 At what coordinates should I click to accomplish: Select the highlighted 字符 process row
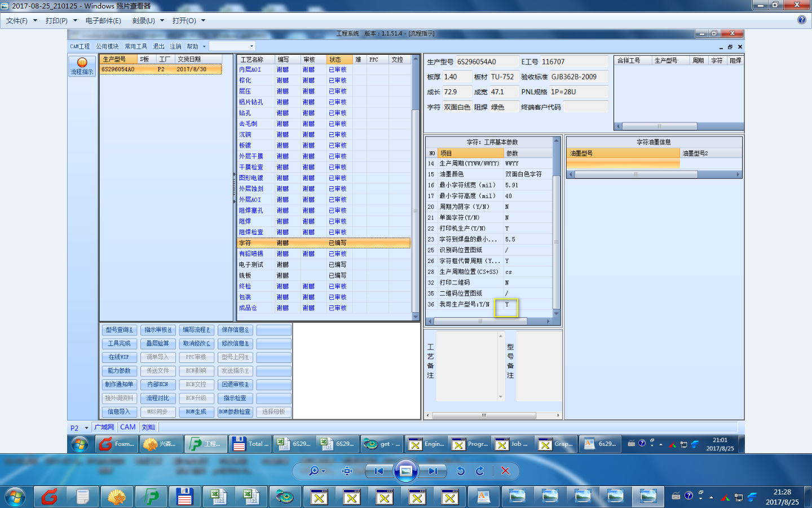[x=324, y=243]
